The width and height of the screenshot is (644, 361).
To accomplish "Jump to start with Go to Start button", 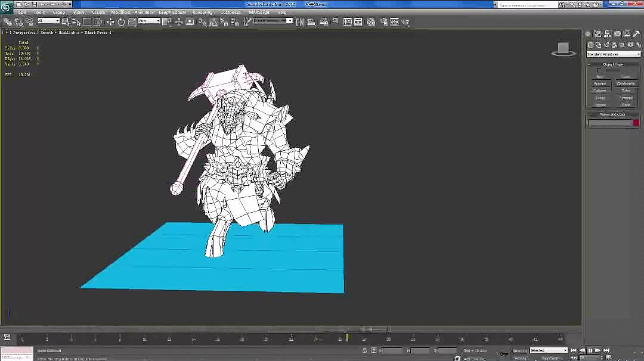I will 574,351.
